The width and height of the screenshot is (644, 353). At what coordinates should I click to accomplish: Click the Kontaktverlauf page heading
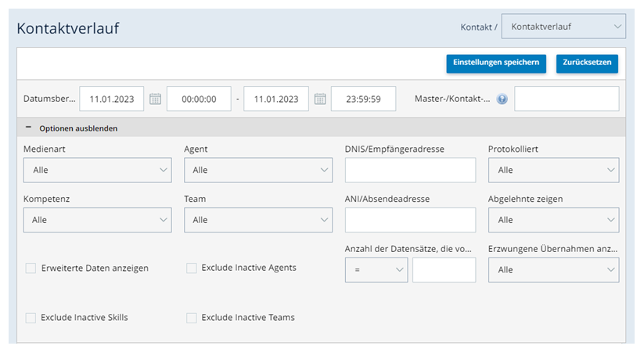click(x=68, y=28)
